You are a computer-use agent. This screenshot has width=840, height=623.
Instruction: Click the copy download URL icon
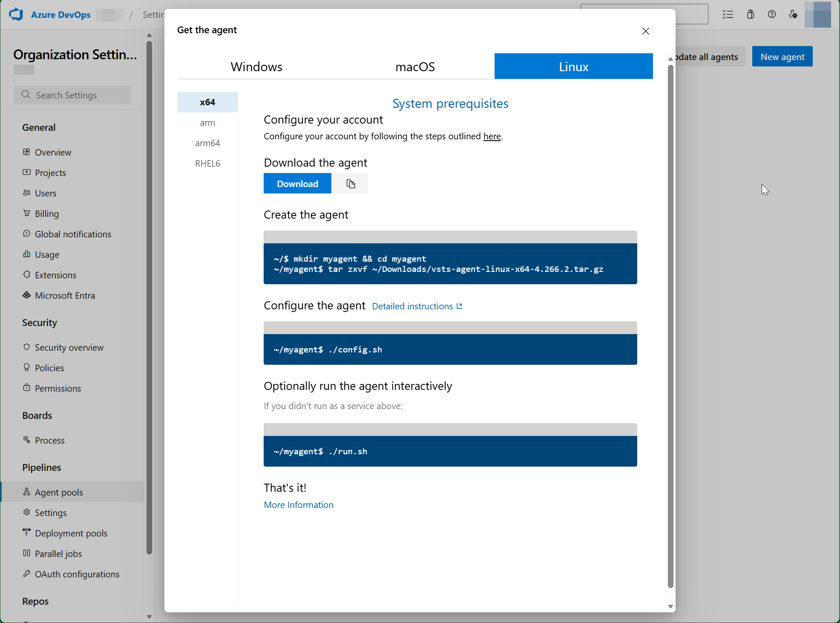350,184
